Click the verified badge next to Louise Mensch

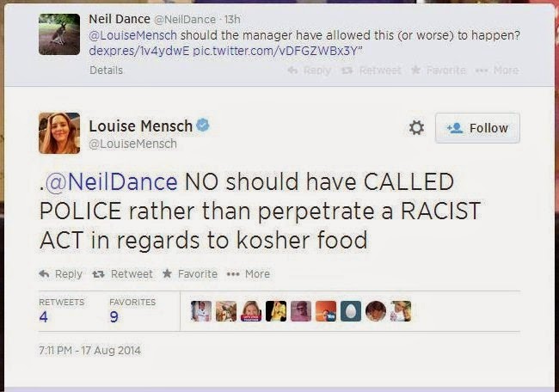pyautogui.click(x=203, y=126)
